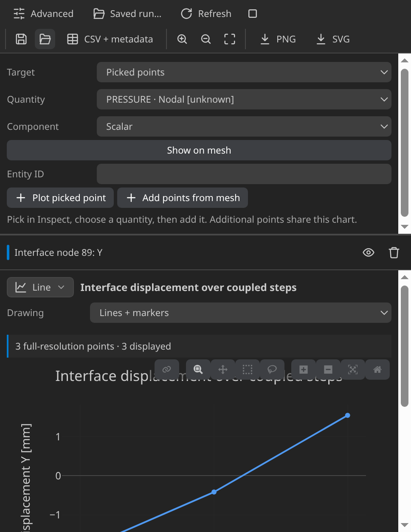Screen dimensions: 411x532
Task: Select the lasso select tool
Action: coord(272,369)
